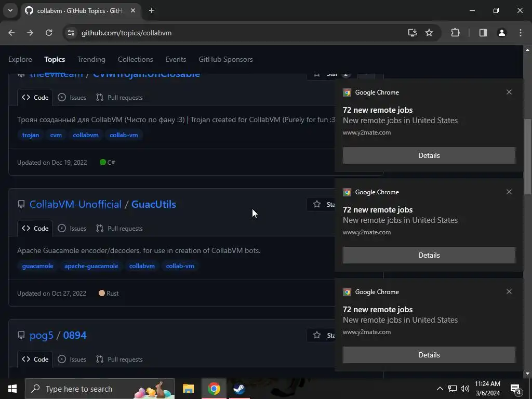The width and height of the screenshot is (532, 399).
Task: Open Issues of trojan repository
Action: point(72,97)
